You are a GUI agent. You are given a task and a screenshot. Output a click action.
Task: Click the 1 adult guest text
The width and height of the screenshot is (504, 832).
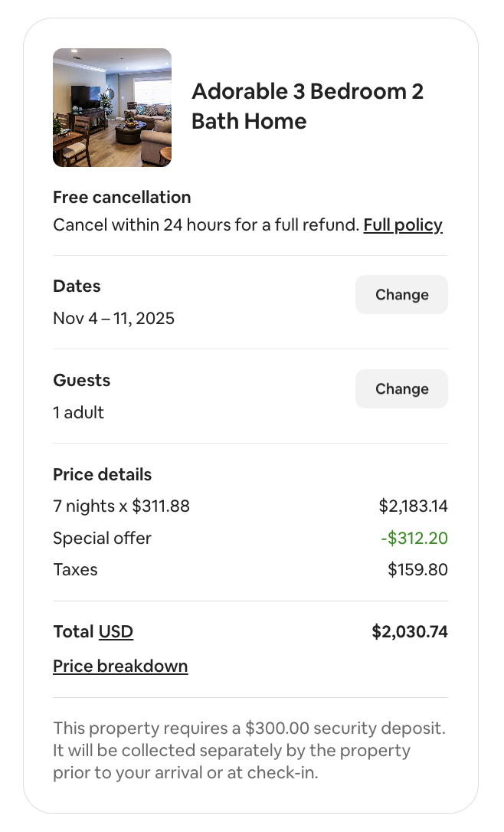coord(78,413)
